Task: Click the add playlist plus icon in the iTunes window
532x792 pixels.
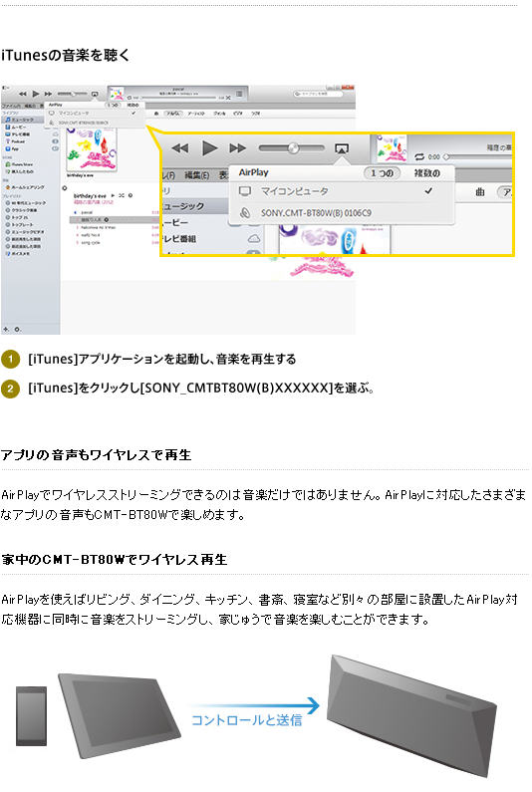Action: click(6, 330)
